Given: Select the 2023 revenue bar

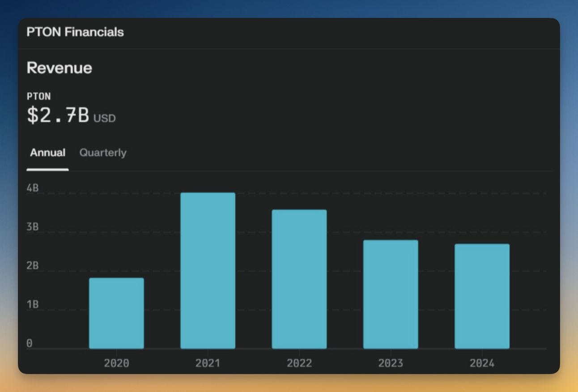Looking at the screenshot, I should point(391,294).
